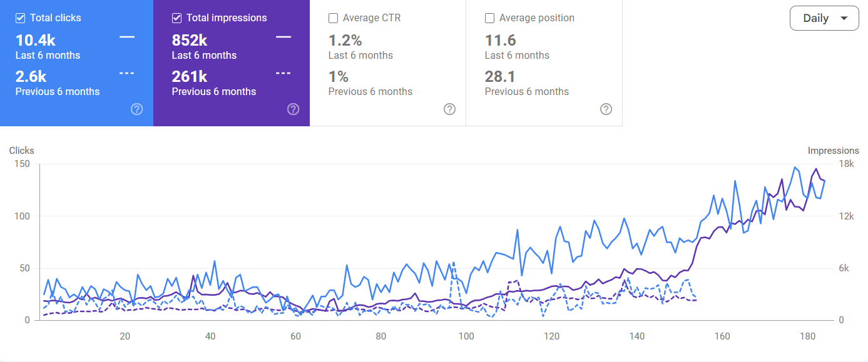Viewport: 868px width, 362px height.
Task: Open help icon on Total impressions card
Action: coord(293,109)
